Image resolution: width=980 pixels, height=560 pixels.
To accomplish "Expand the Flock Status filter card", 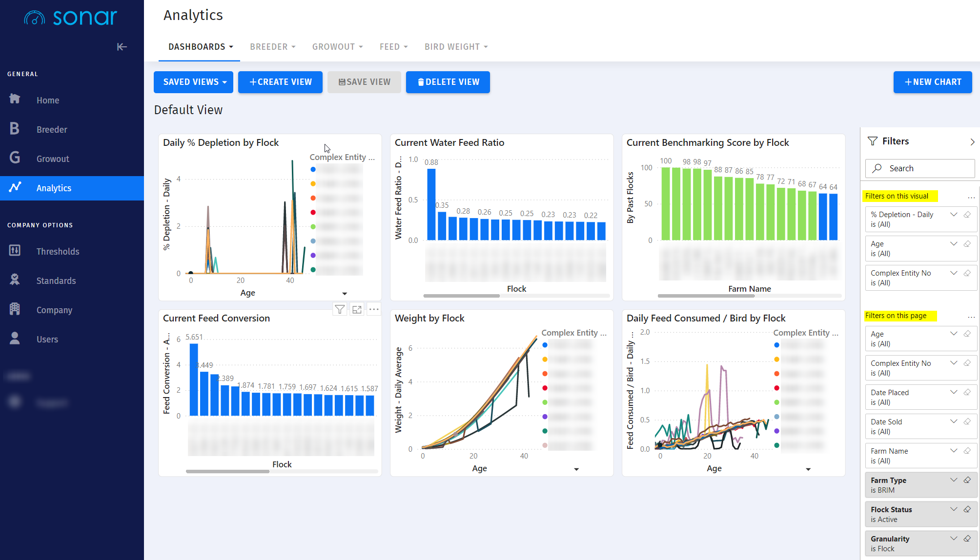I will (954, 509).
